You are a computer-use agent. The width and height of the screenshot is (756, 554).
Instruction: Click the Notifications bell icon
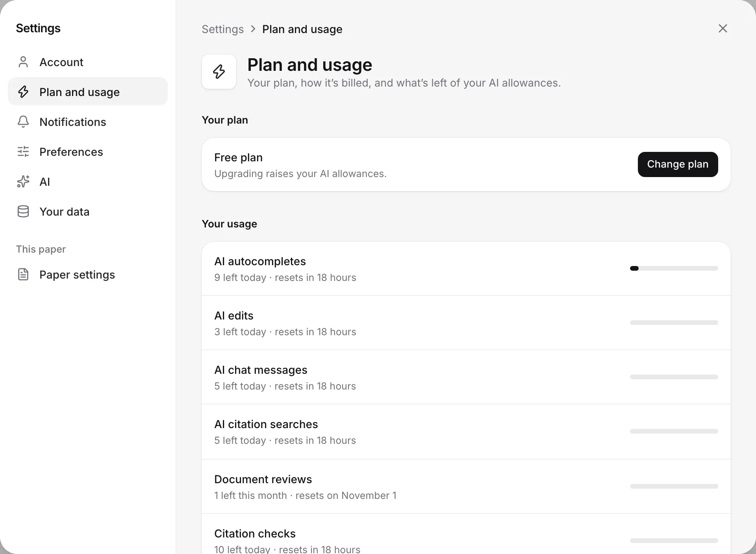pos(23,122)
